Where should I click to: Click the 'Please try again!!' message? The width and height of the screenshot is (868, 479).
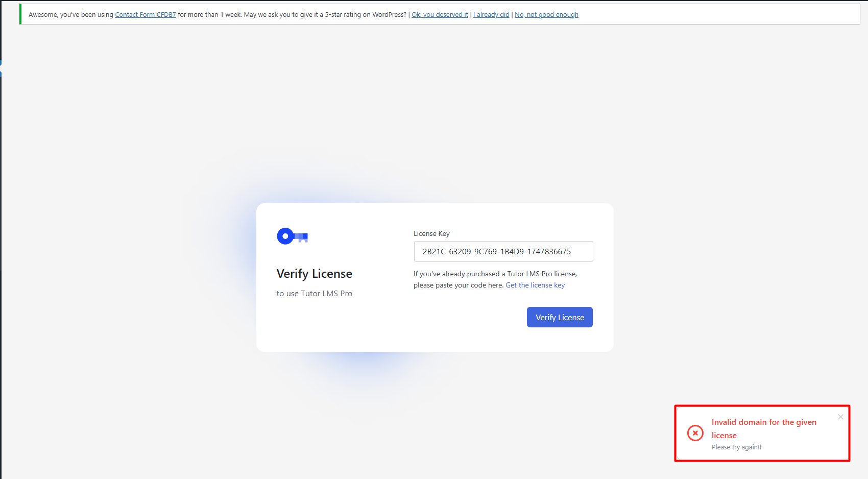(x=736, y=447)
